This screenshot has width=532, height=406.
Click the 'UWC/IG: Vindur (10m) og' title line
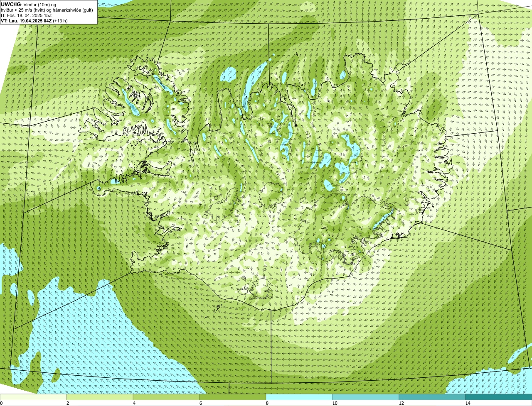(x=28, y=4)
